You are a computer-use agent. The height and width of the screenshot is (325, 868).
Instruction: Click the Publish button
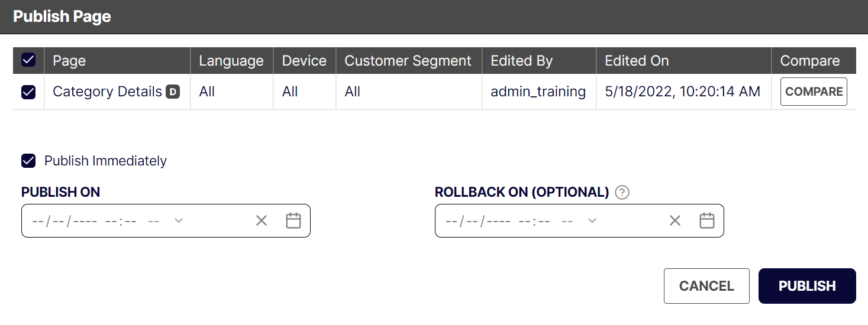[807, 286]
